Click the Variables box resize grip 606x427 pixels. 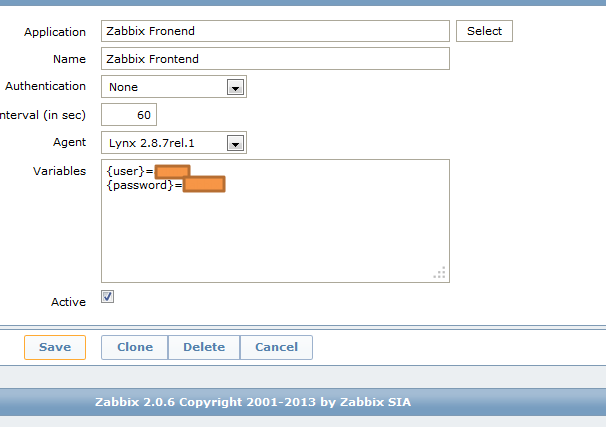pos(440,273)
